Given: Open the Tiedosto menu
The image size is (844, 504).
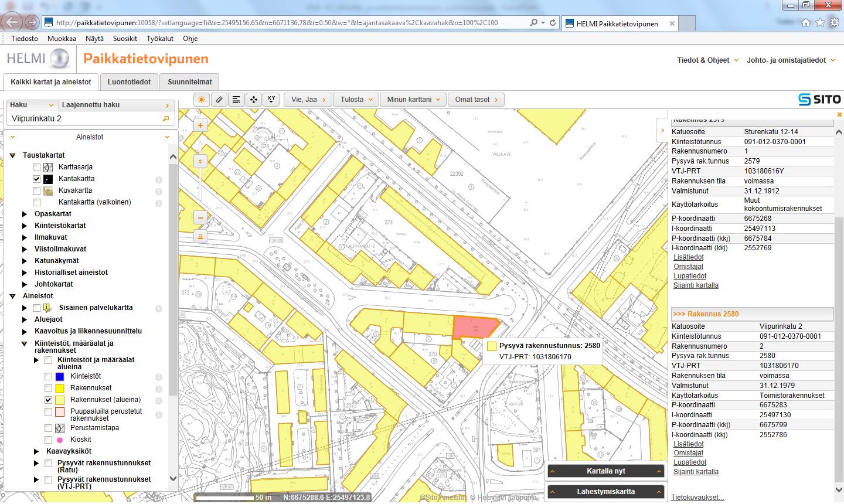Looking at the screenshot, I should click(25, 39).
